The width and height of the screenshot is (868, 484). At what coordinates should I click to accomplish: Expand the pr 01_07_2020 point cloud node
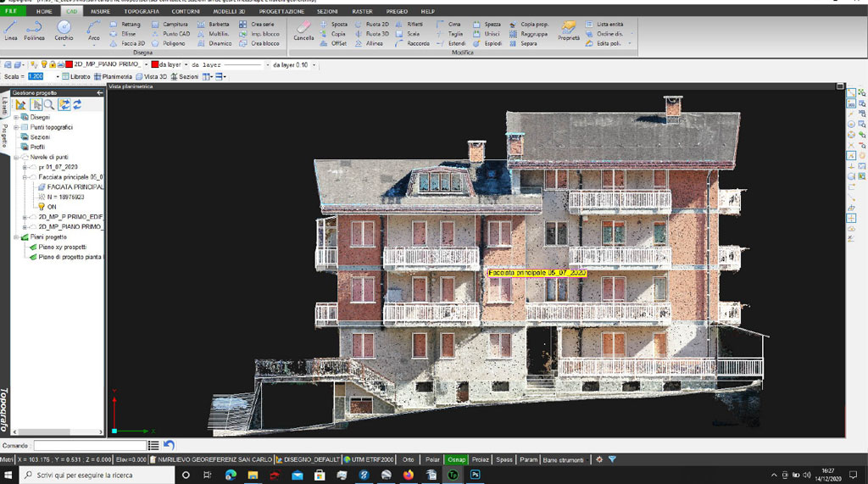pyautogui.click(x=25, y=167)
